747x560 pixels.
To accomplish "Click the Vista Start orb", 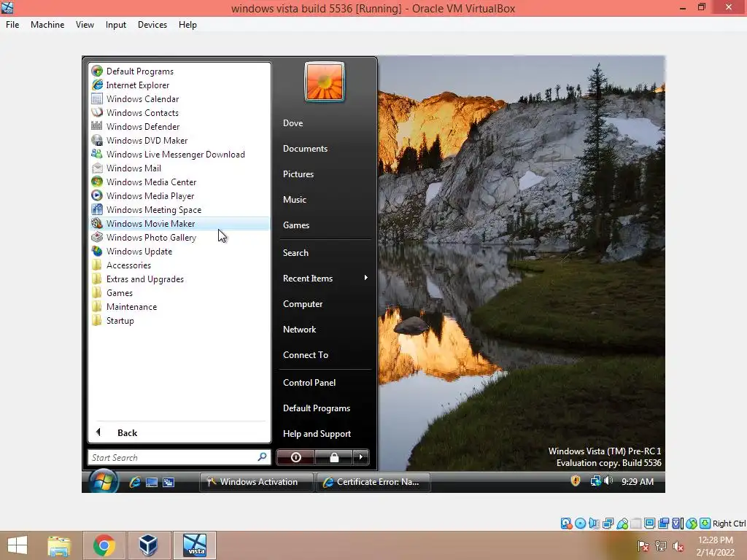I will [x=103, y=481].
